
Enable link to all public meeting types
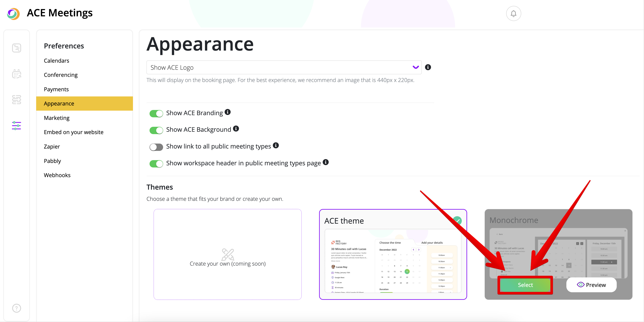point(156,147)
